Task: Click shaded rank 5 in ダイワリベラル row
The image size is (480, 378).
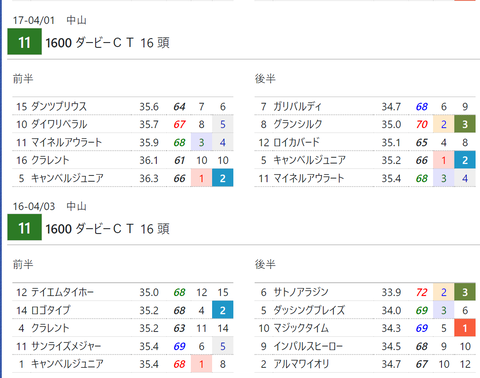Action: (223, 124)
